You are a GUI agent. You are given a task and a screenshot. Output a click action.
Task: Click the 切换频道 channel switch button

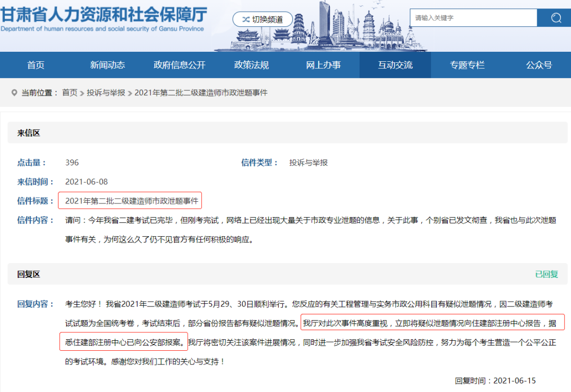click(x=262, y=20)
